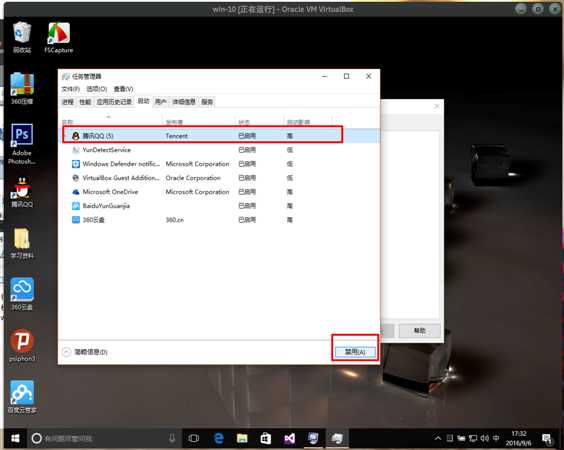Viewport: 564px width, 450px height.
Task: Switch to the 启动 tab
Action: [x=144, y=101]
